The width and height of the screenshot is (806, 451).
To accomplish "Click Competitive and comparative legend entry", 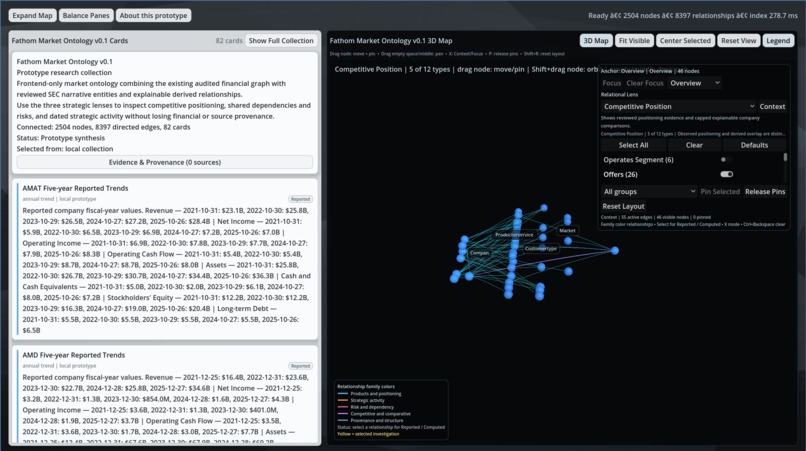I will (x=374, y=413).
